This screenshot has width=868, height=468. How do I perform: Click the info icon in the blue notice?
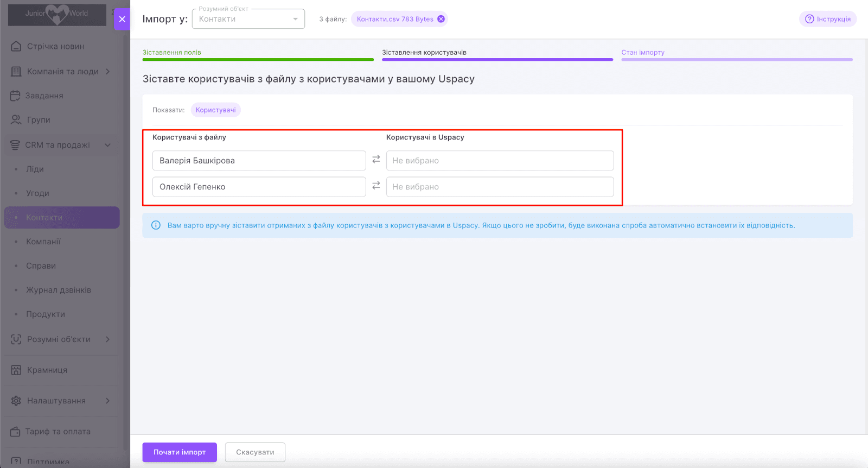156,225
